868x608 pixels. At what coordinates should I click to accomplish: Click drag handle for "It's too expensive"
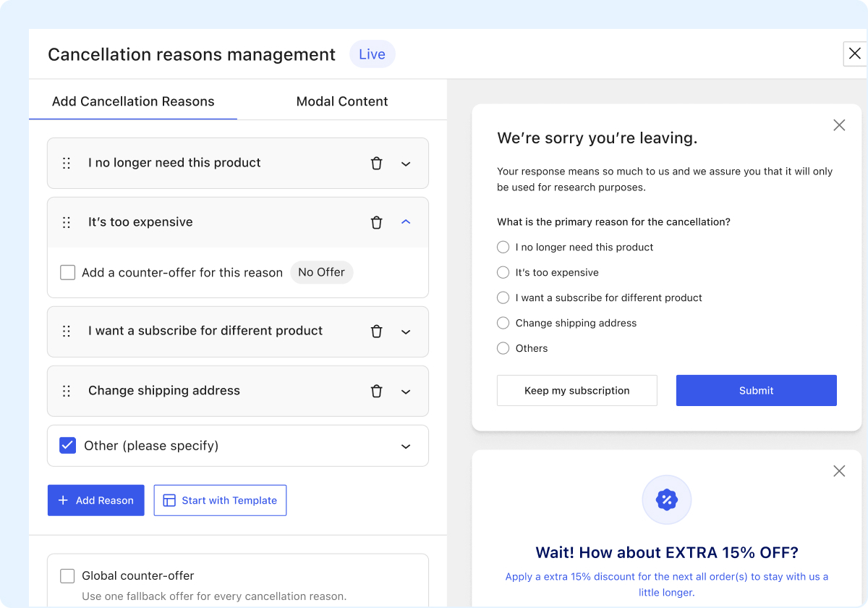tap(67, 222)
